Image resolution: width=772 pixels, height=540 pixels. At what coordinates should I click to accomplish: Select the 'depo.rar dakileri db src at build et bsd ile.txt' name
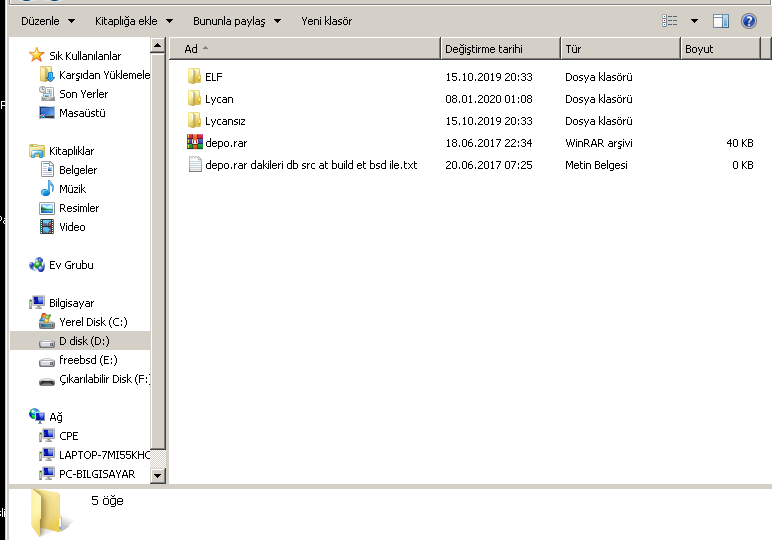(x=311, y=165)
